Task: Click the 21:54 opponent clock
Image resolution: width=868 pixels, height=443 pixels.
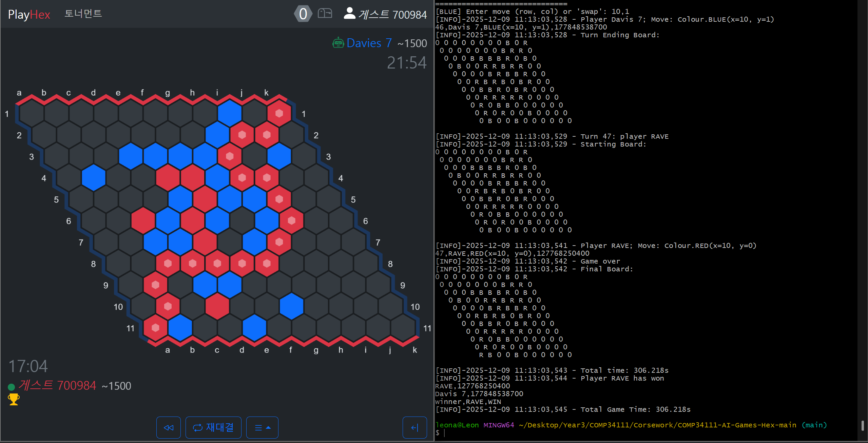Action: [407, 63]
